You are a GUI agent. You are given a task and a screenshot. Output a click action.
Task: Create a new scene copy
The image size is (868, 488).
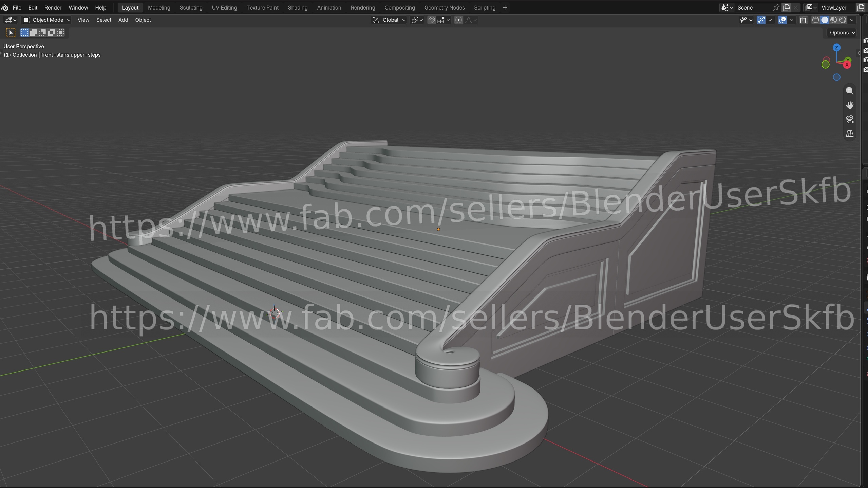click(x=786, y=7)
